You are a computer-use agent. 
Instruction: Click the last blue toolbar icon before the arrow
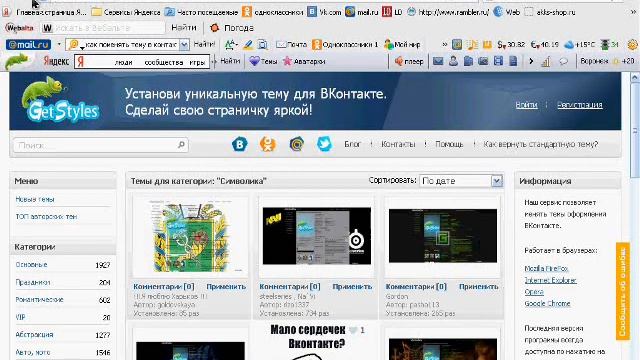(x=513, y=61)
